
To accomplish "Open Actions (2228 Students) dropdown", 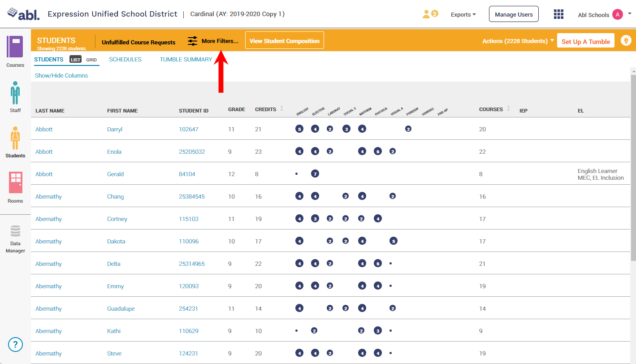I will (x=518, y=41).
